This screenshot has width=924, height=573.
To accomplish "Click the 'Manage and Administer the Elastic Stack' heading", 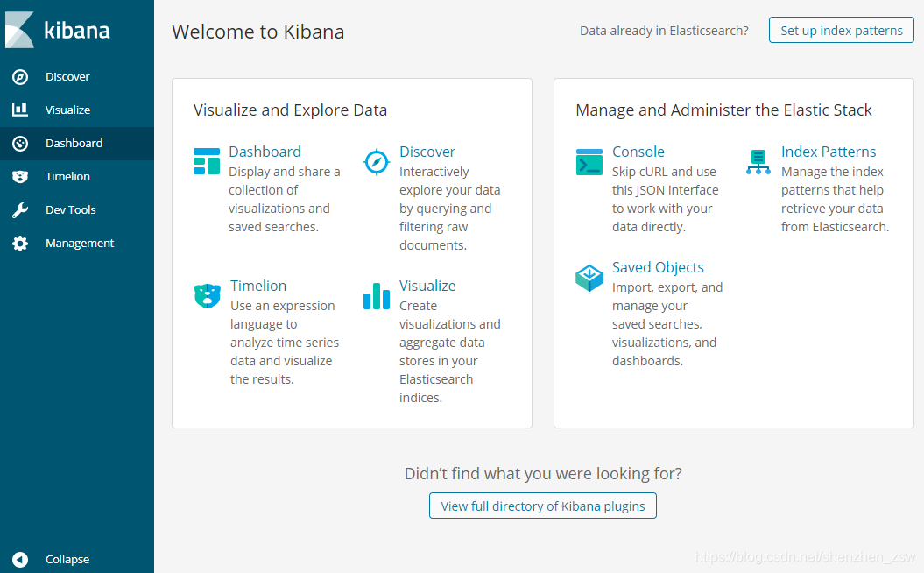I will [723, 110].
